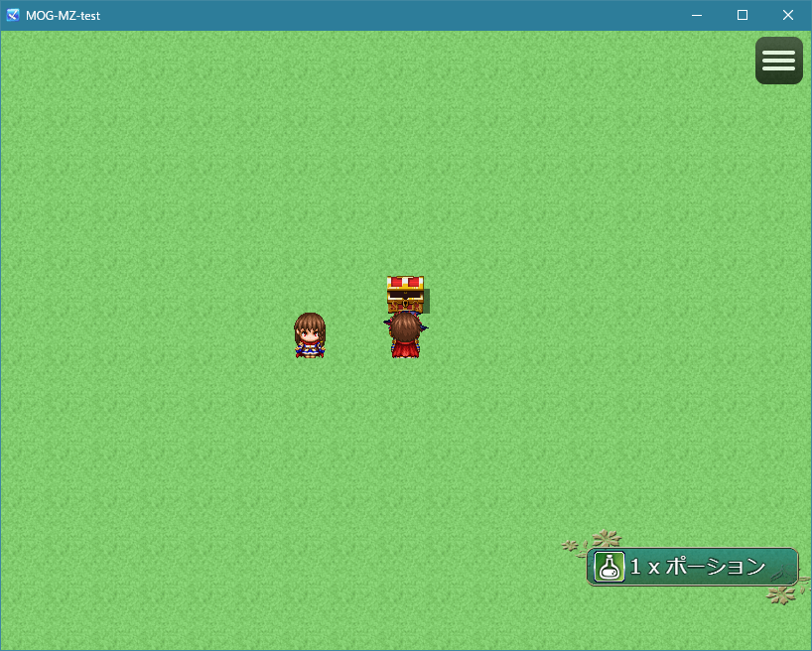Click the MOG-MZ-test title bar application icon

click(x=11, y=15)
